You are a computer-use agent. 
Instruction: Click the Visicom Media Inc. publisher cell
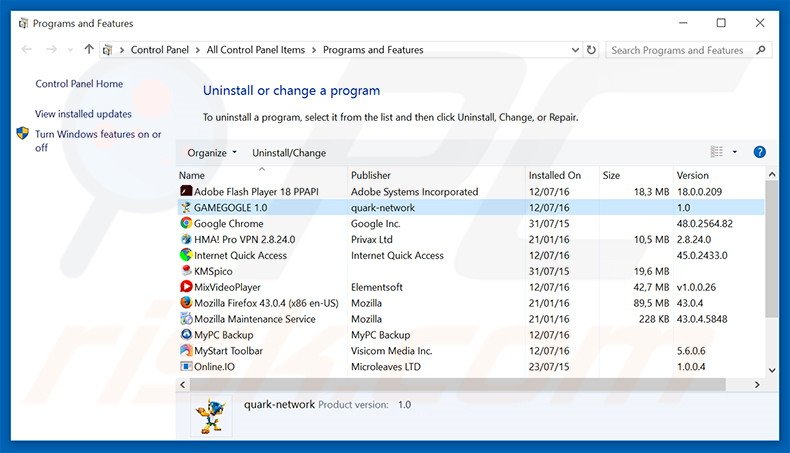pos(391,351)
